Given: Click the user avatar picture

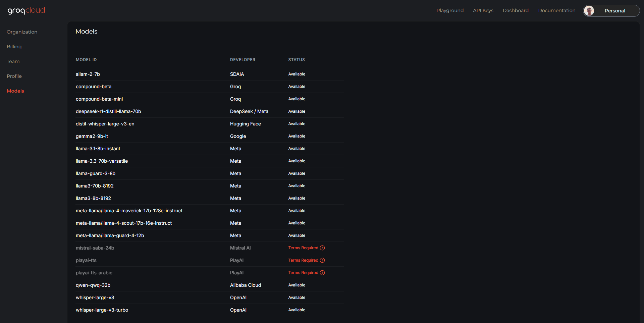Looking at the screenshot, I should pos(589,11).
